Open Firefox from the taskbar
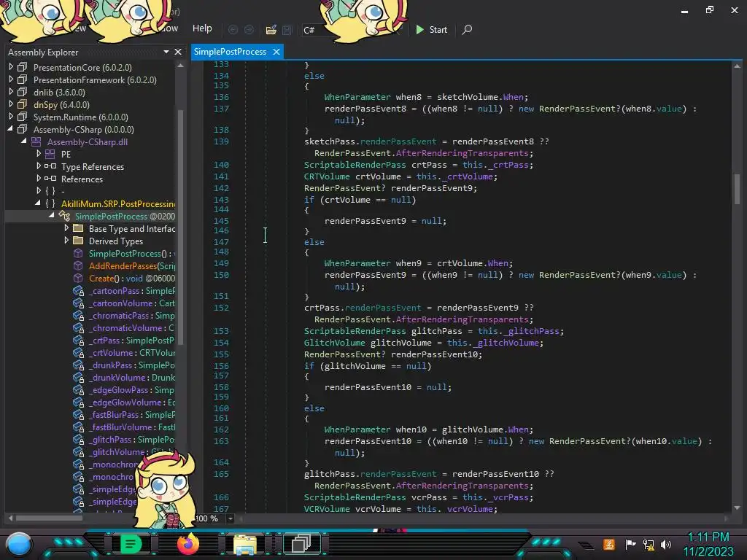Image resolution: width=747 pixels, height=560 pixels. pyautogui.click(x=187, y=543)
